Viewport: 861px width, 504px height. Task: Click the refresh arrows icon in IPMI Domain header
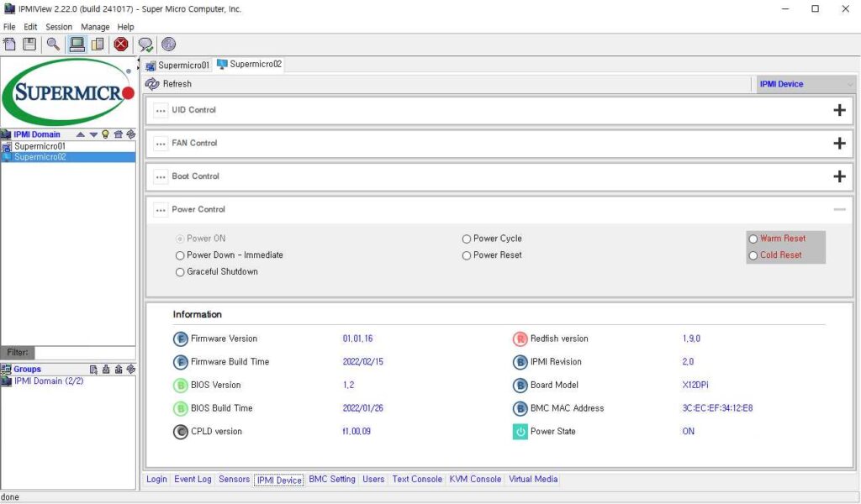pyautogui.click(x=130, y=134)
